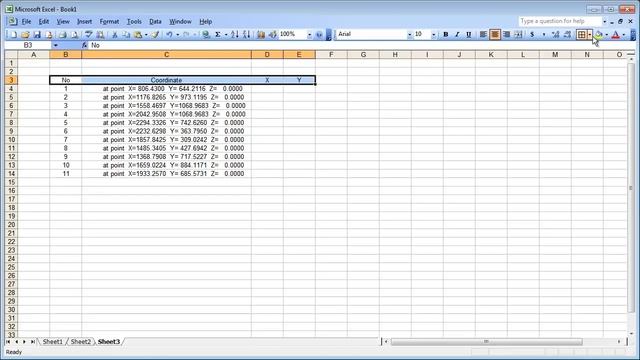Open a file with the Open folder icon
This screenshot has height=360, width=640.
(x=25, y=35)
